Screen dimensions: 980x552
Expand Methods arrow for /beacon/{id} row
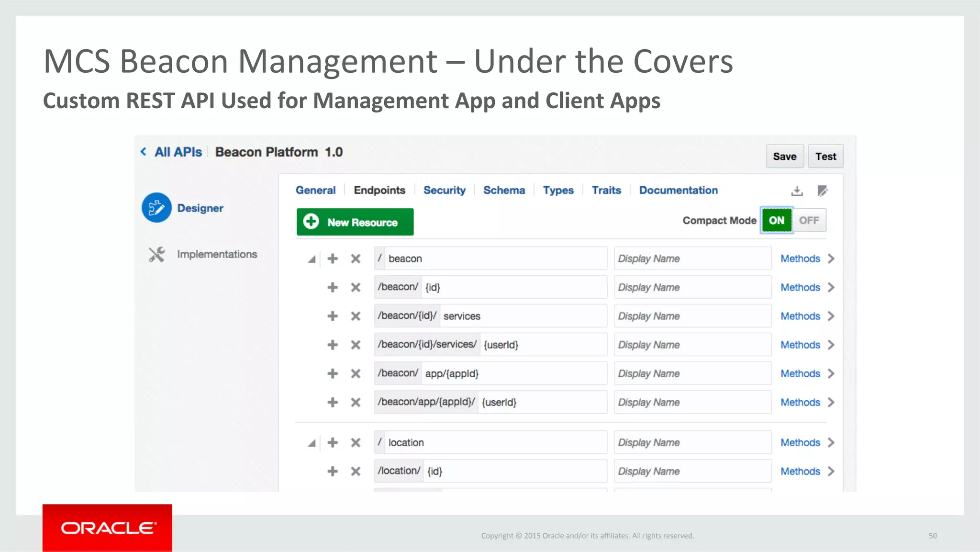pos(831,287)
